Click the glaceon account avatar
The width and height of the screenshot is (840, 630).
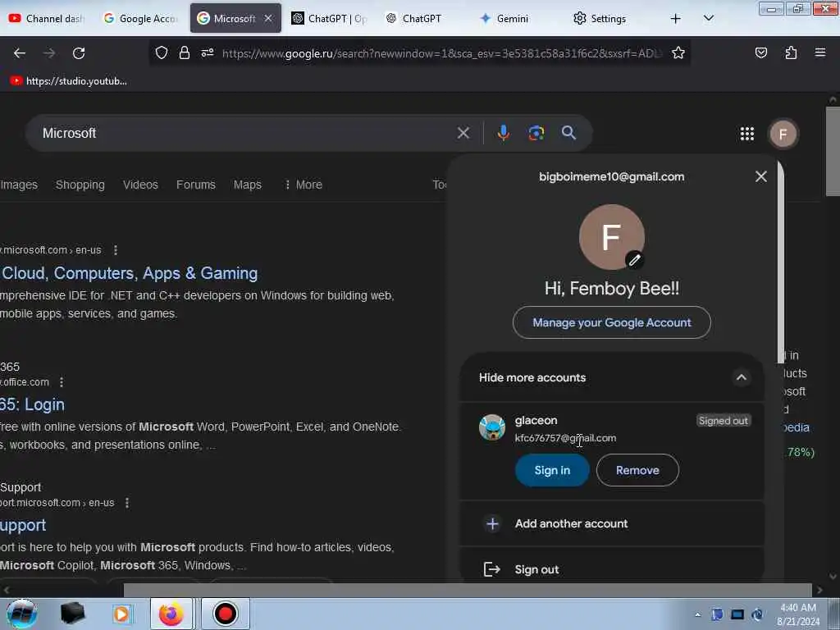pos(492,427)
